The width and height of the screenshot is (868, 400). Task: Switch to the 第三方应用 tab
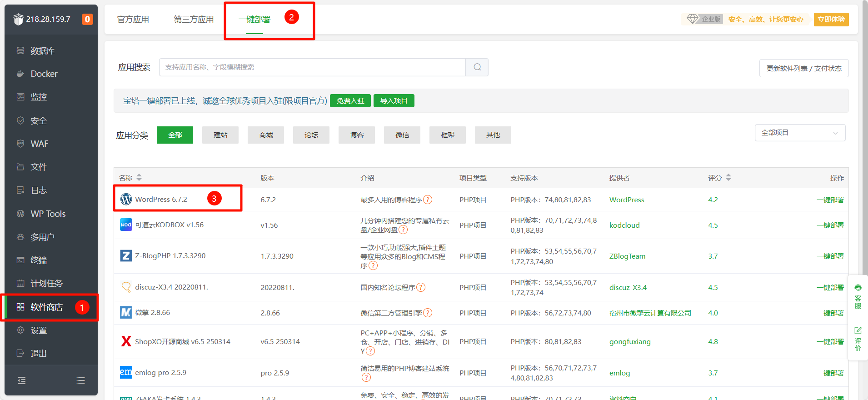[194, 20]
